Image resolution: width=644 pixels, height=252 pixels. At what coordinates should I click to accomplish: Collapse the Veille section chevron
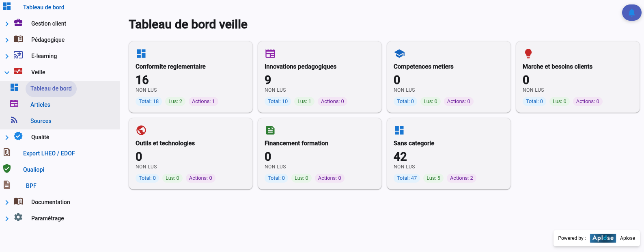point(7,73)
